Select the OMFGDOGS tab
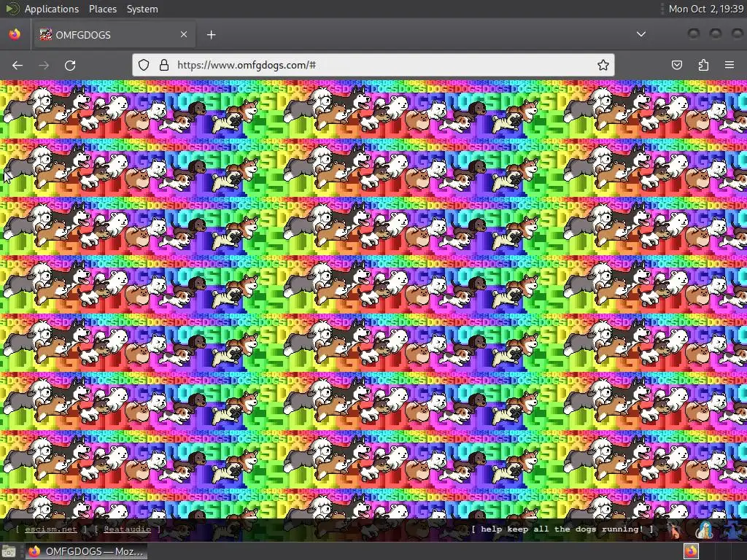Viewport: 747px width, 560px height. point(115,34)
